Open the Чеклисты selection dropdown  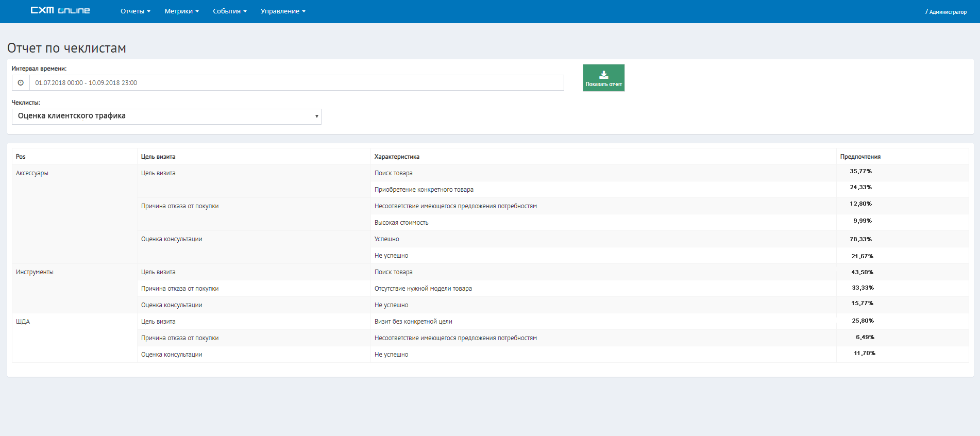[166, 116]
